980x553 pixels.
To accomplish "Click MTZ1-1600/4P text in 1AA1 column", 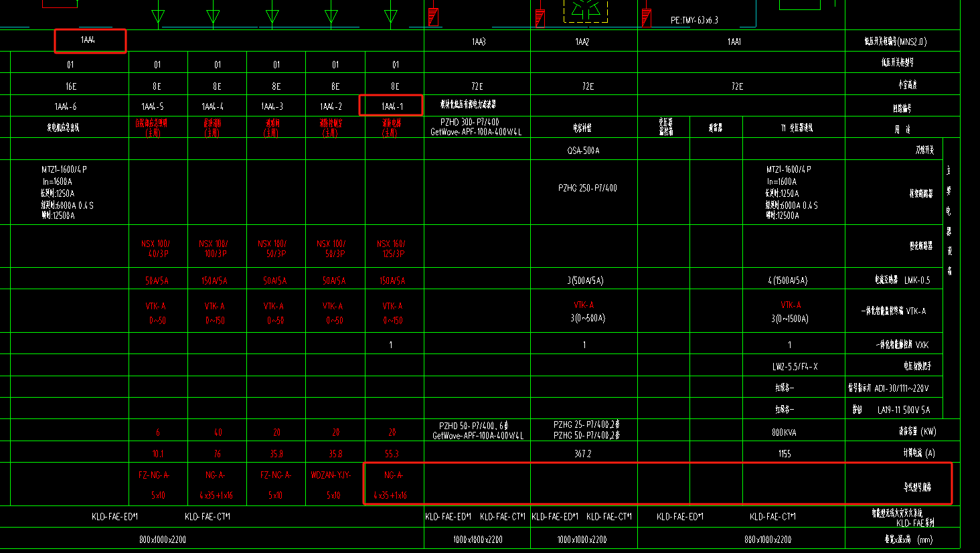I will (789, 169).
